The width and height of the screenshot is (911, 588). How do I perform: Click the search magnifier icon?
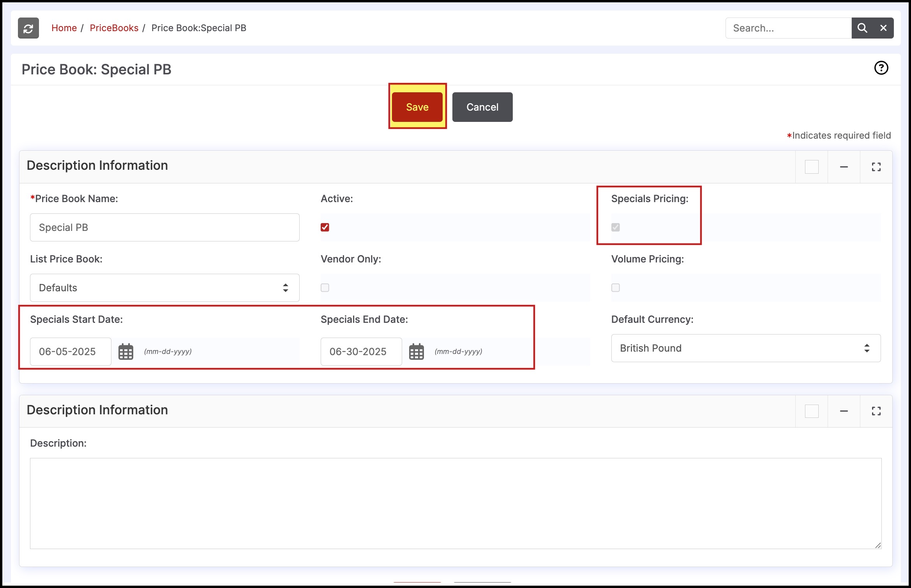(x=862, y=28)
